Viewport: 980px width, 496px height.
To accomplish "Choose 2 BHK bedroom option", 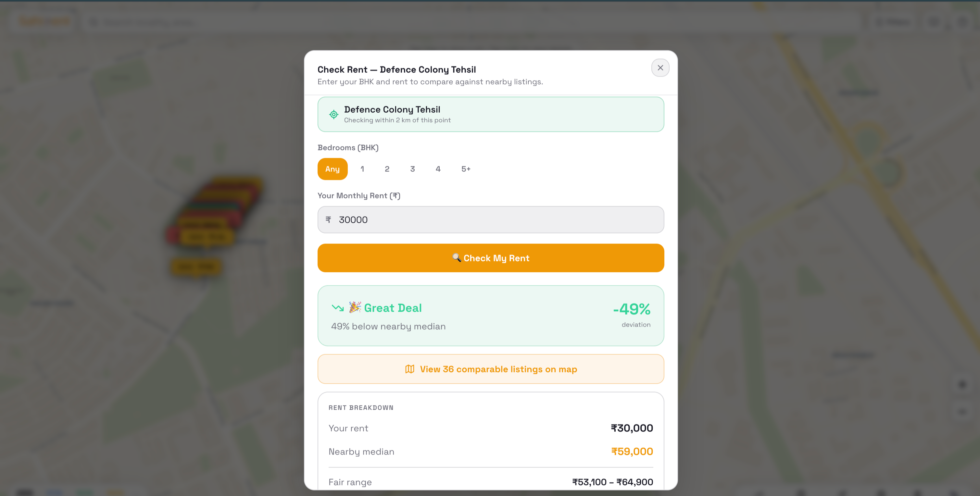I will pyautogui.click(x=387, y=169).
